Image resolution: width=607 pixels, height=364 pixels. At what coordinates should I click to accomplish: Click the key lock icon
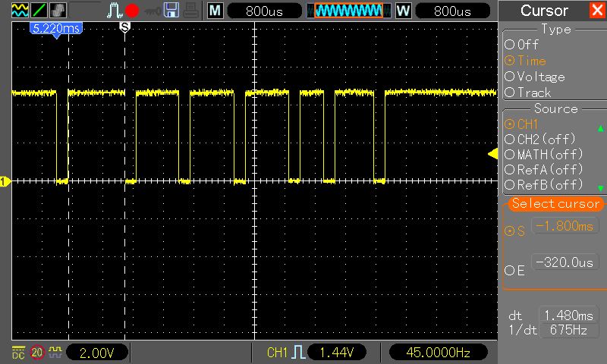[x=152, y=11]
